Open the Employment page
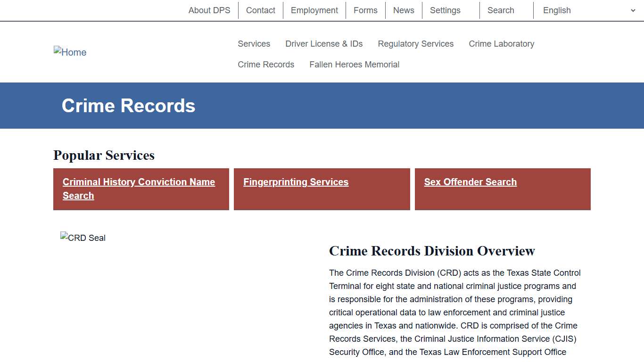The image size is (644, 362). pyautogui.click(x=314, y=10)
